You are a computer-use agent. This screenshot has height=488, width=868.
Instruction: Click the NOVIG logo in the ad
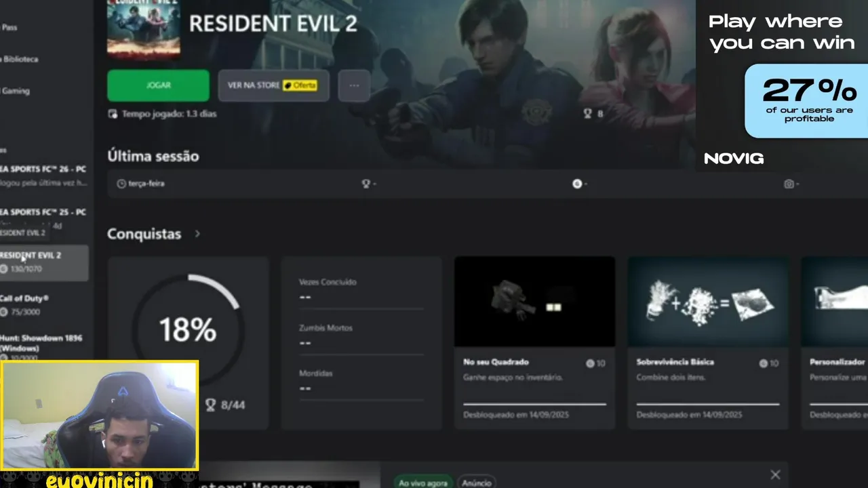click(x=734, y=159)
